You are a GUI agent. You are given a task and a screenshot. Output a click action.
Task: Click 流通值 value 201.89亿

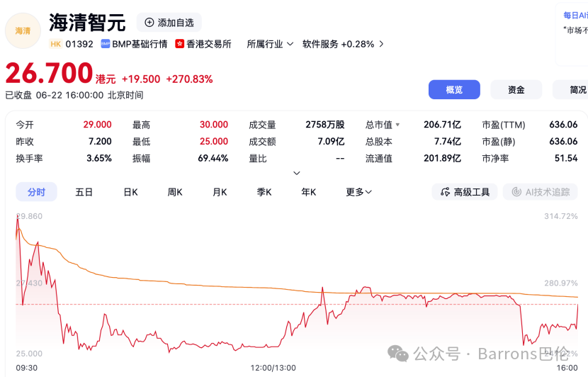point(442,158)
